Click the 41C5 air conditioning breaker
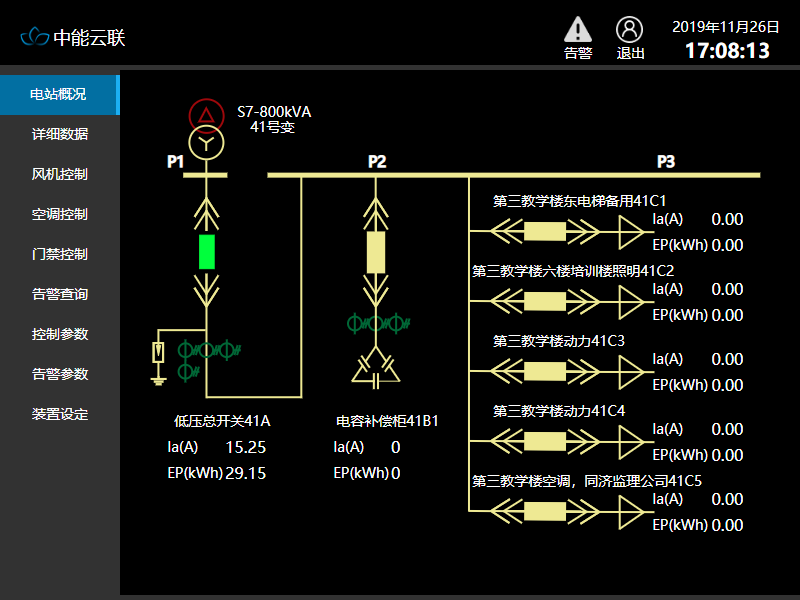 coord(545,512)
